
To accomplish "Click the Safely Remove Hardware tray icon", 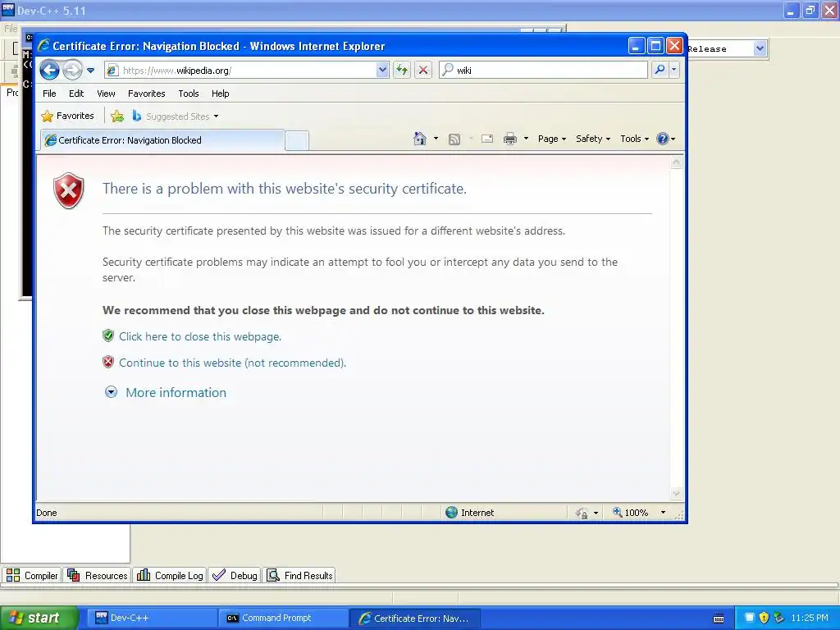I will 779,618.
